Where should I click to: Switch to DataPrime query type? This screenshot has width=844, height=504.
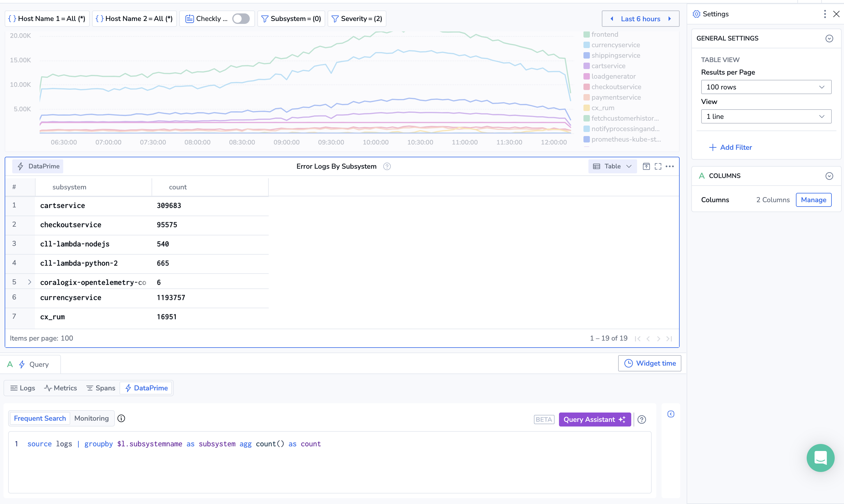point(146,388)
